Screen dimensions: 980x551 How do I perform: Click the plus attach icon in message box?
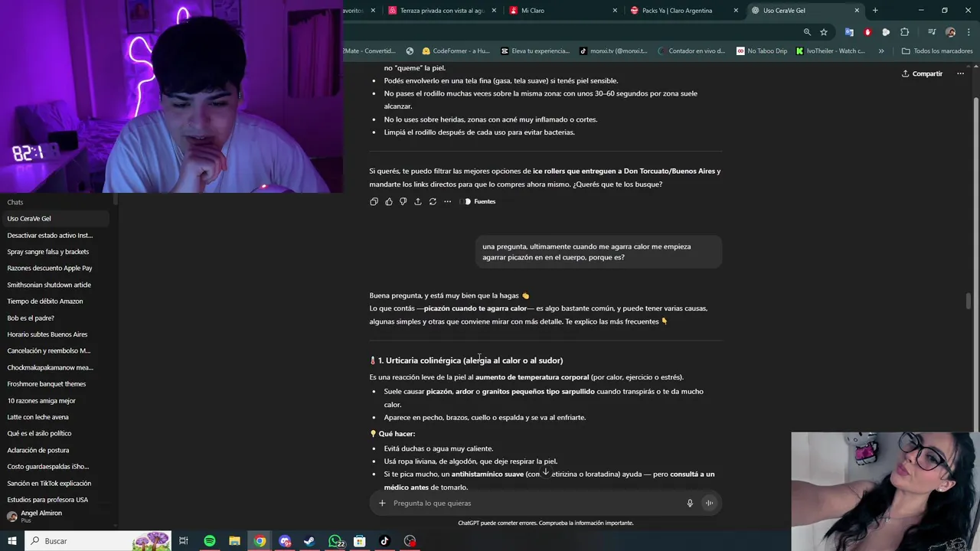click(382, 503)
